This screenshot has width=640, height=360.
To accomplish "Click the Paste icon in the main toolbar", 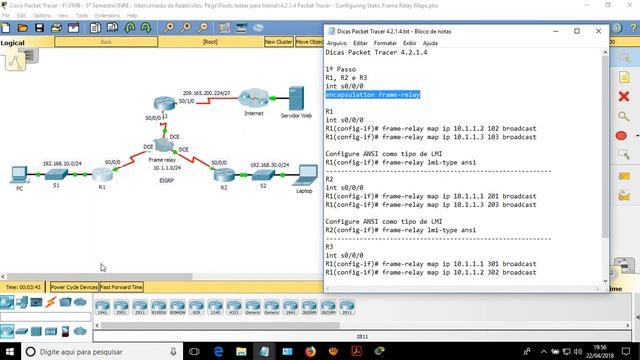I will point(112,28).
